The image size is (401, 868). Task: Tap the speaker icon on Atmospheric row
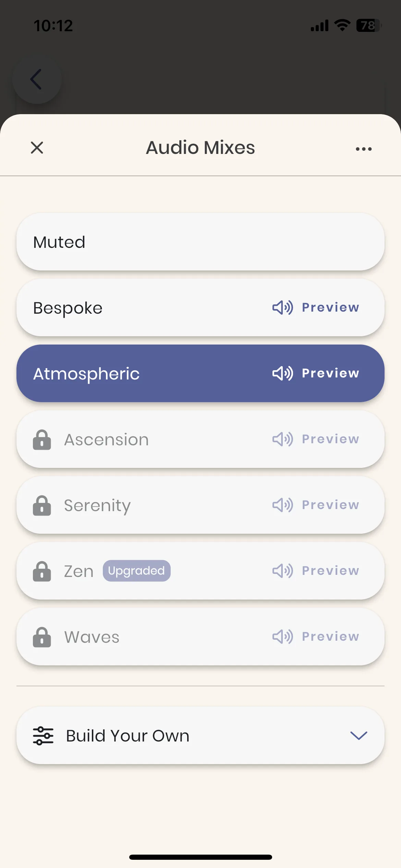[282, 373]
